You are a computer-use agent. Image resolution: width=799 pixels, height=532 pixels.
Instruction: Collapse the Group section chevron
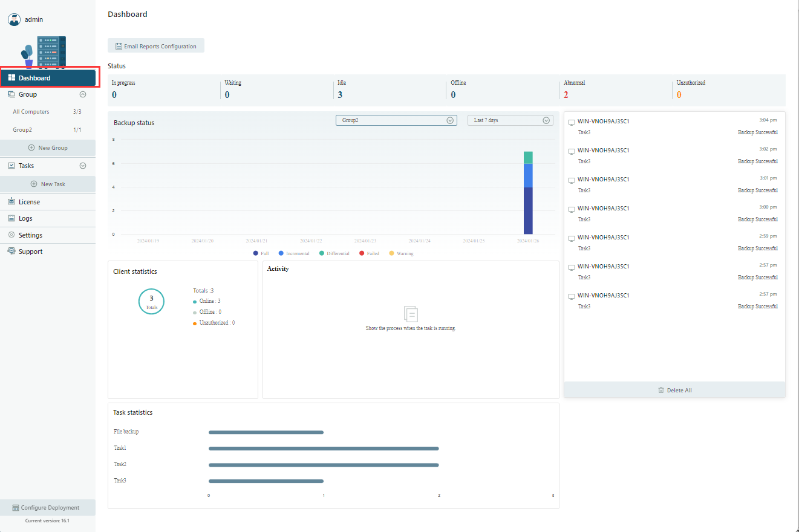83,94
